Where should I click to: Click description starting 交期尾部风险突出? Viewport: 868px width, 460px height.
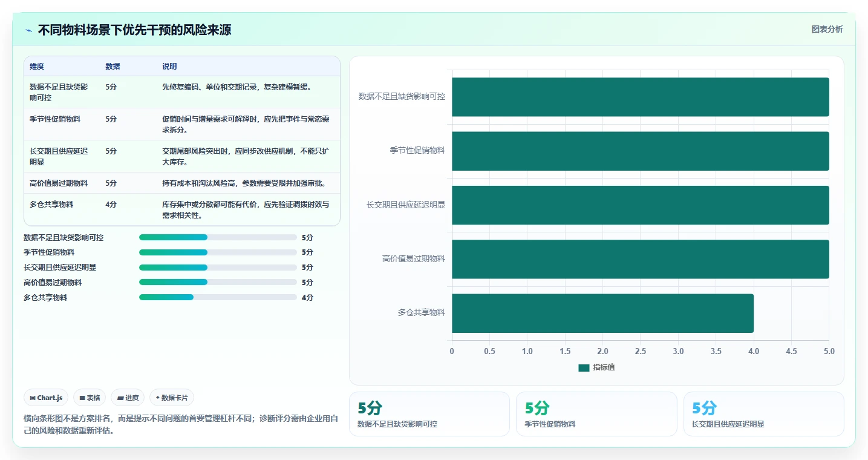246,156
